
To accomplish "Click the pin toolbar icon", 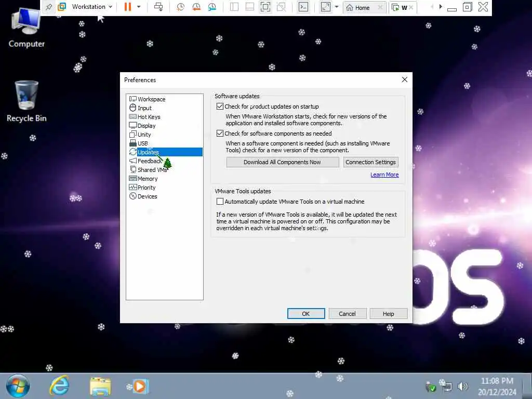I will 49,7.
